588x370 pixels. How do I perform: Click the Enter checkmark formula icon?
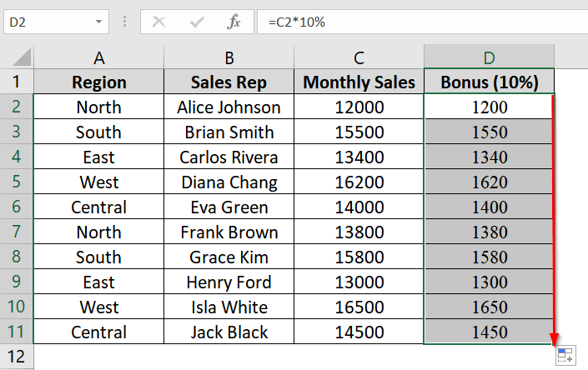pyautogui.click(x=197, y=22)
